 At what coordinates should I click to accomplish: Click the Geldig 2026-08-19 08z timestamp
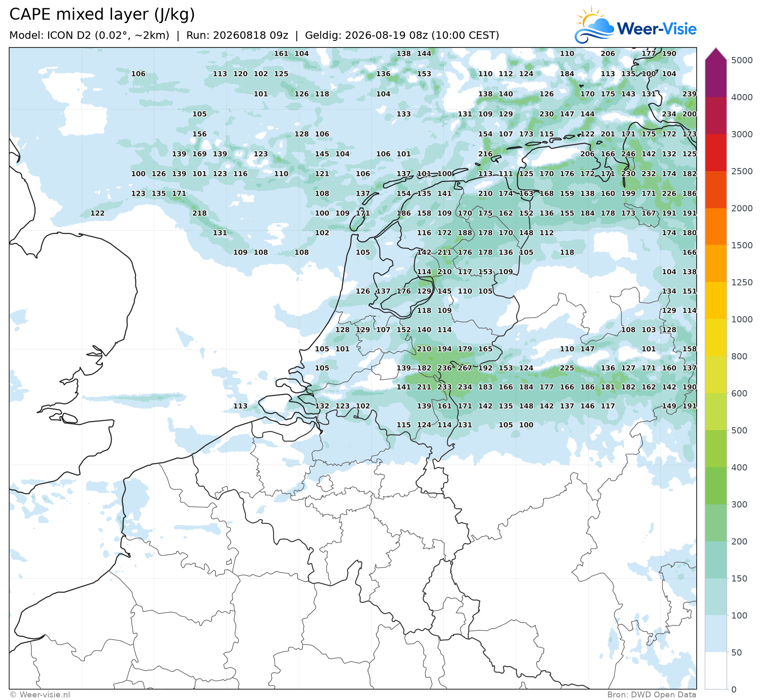pos(402,35)
